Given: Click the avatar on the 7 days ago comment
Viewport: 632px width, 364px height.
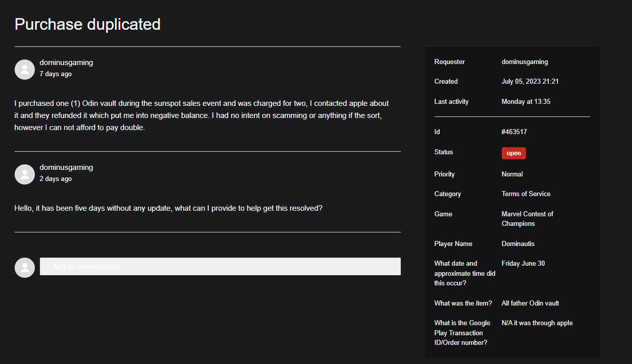Looking at the screenshot, I should tap(25, 70).
